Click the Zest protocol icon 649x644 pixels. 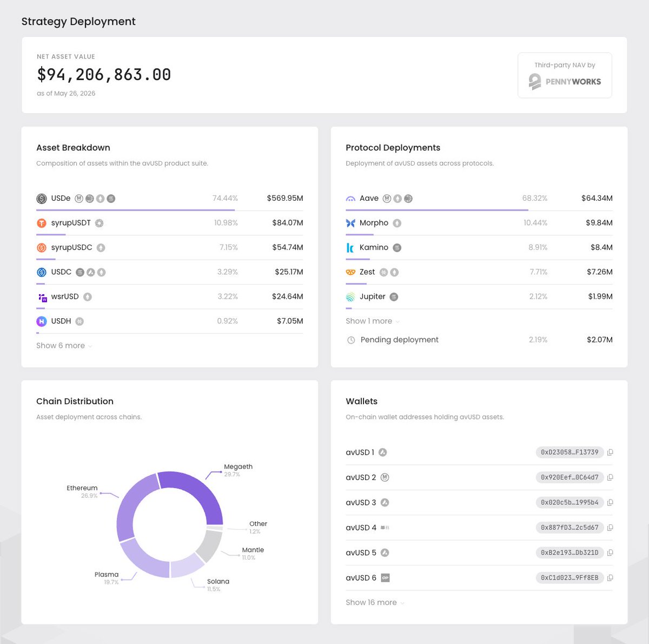(350, 272)
